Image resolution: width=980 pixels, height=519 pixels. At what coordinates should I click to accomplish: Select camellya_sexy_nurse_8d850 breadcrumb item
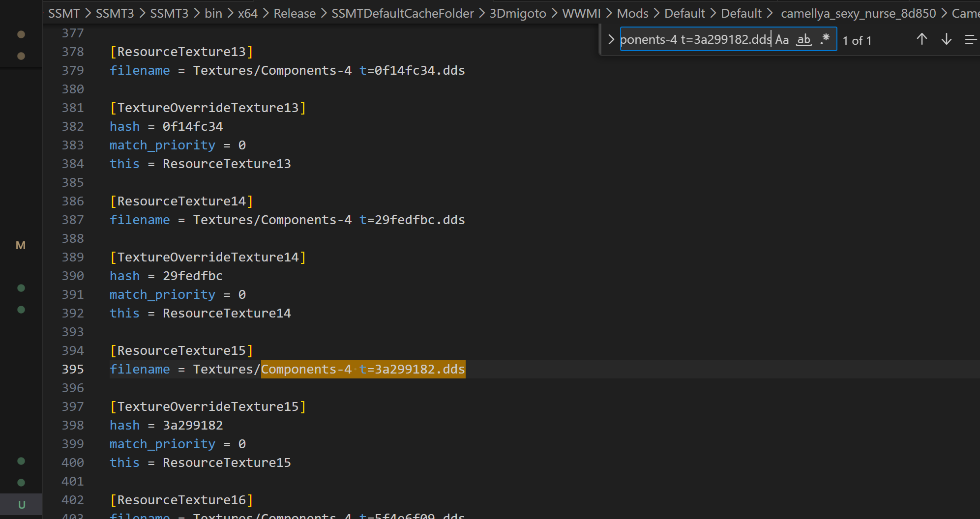[858, 13]
